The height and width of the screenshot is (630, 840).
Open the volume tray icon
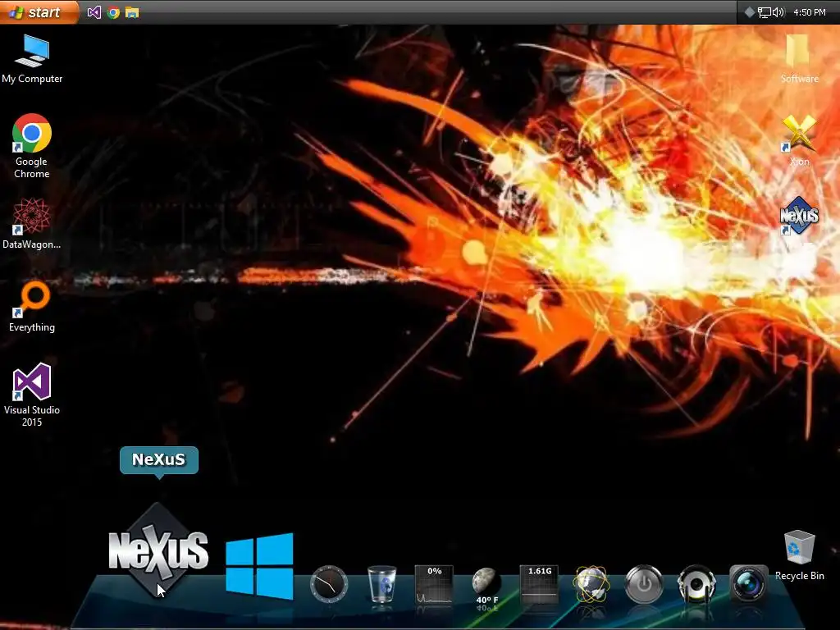coord(778,12)
